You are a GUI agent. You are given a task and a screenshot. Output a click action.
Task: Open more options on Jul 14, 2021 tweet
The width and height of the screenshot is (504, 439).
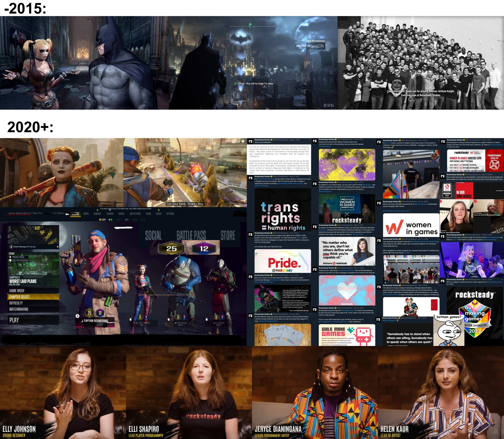(374, 139)
